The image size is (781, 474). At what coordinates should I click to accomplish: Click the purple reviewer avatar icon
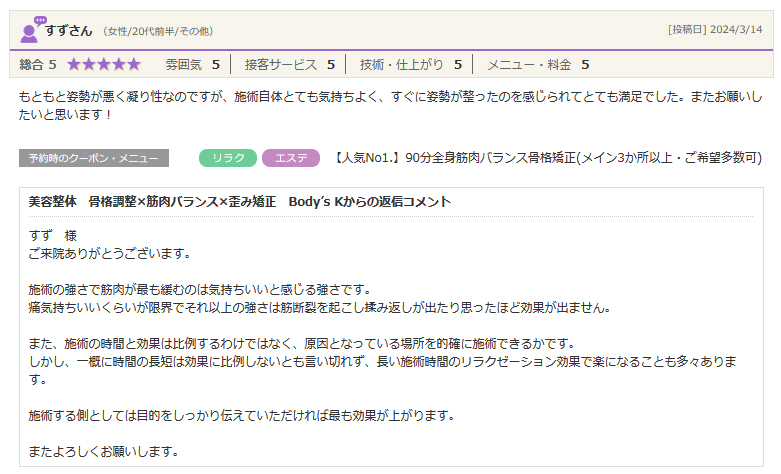click(x=31, y=29)
